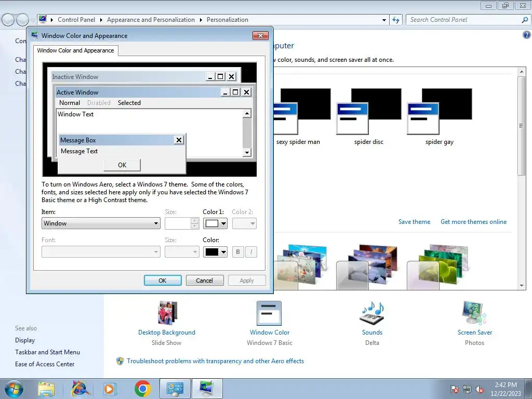
Task: Click the themes list scrollbar thumb
Action: click(x=522, y=126)
